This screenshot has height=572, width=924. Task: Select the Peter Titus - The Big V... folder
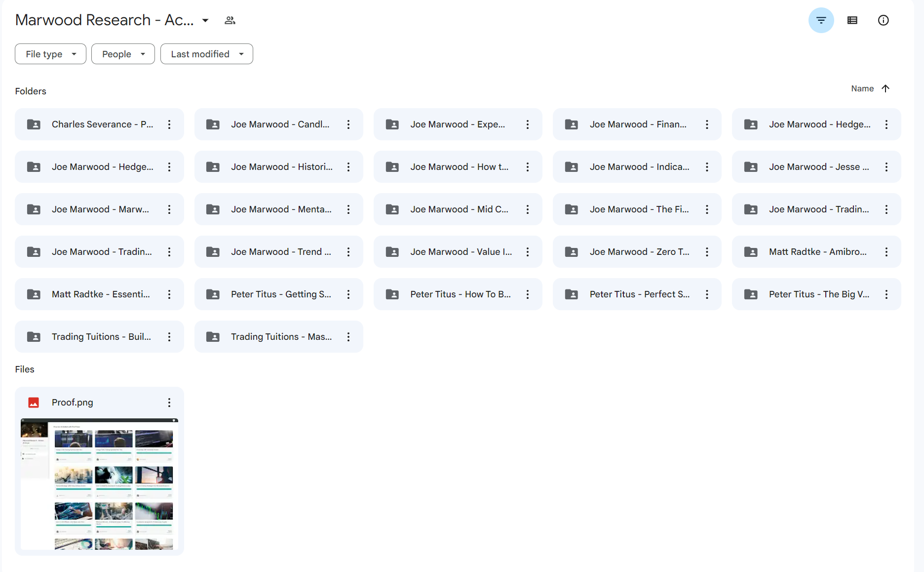coord(816,294)
